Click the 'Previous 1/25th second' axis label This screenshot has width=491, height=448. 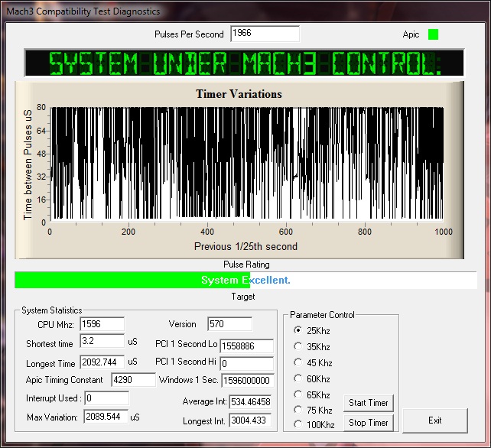pos(245,246)
